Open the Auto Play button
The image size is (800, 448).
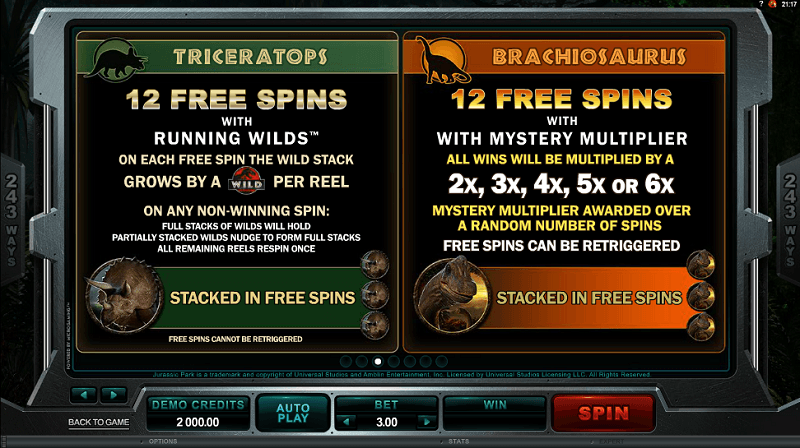tap(293, 413)
